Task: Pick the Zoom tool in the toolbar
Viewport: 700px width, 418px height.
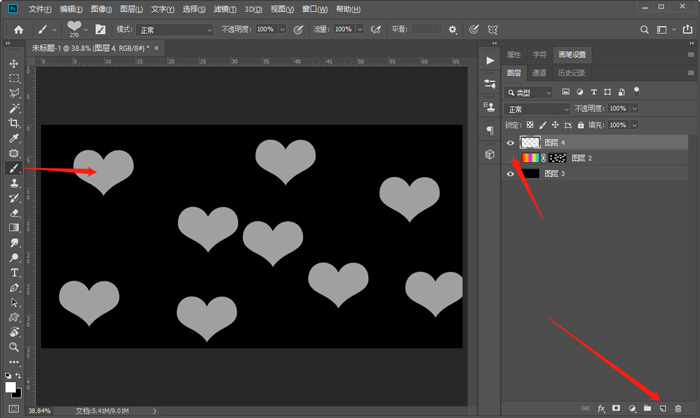Action: pos(14,347)
